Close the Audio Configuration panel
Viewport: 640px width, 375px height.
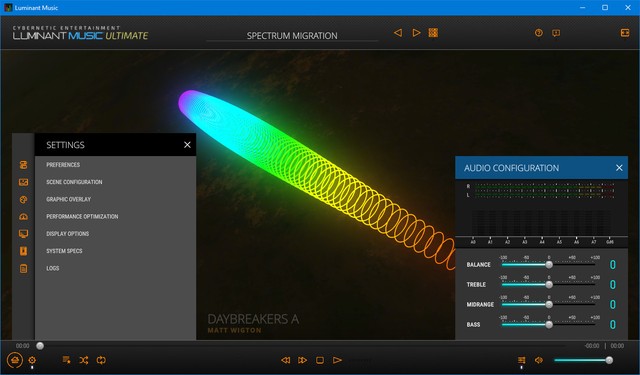619,168
